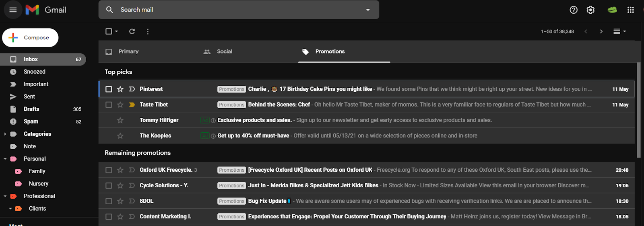Tick the checkbox for 8DOL email
Screen dimensions: 644x226
coord(109,201)
